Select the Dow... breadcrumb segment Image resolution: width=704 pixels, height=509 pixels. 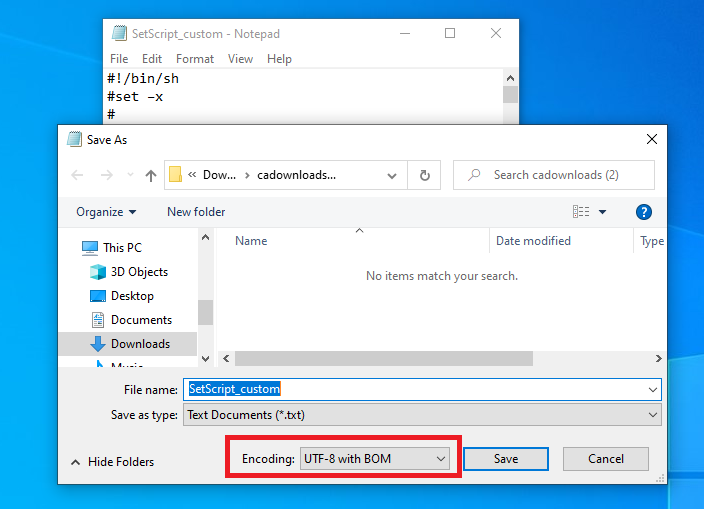pos(219,175)
